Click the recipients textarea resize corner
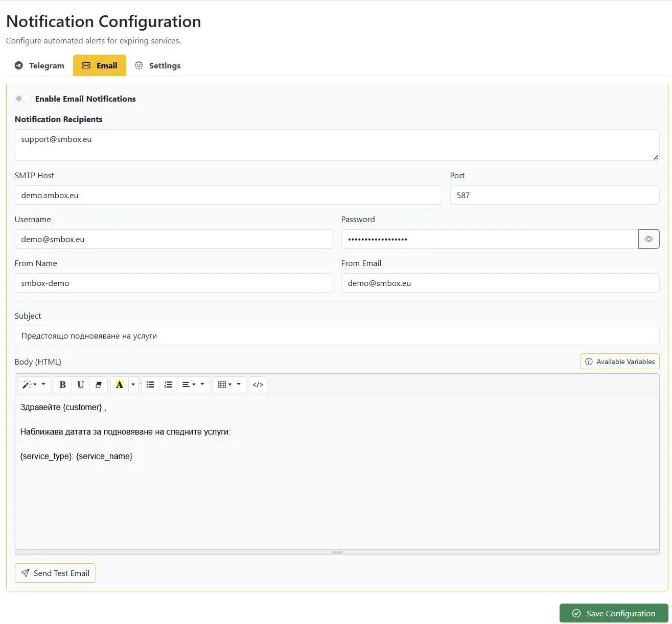Screen dimensions: 672x624 (656, 157)
